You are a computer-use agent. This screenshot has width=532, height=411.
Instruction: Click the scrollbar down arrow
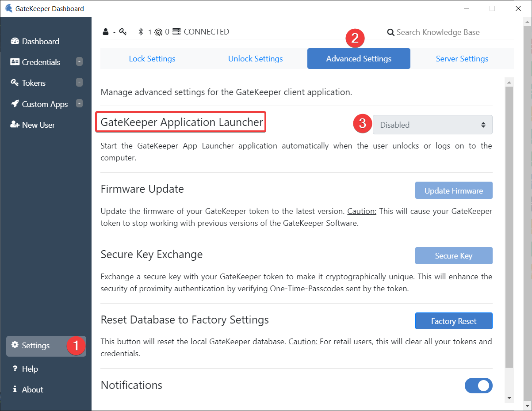[509, 398]
